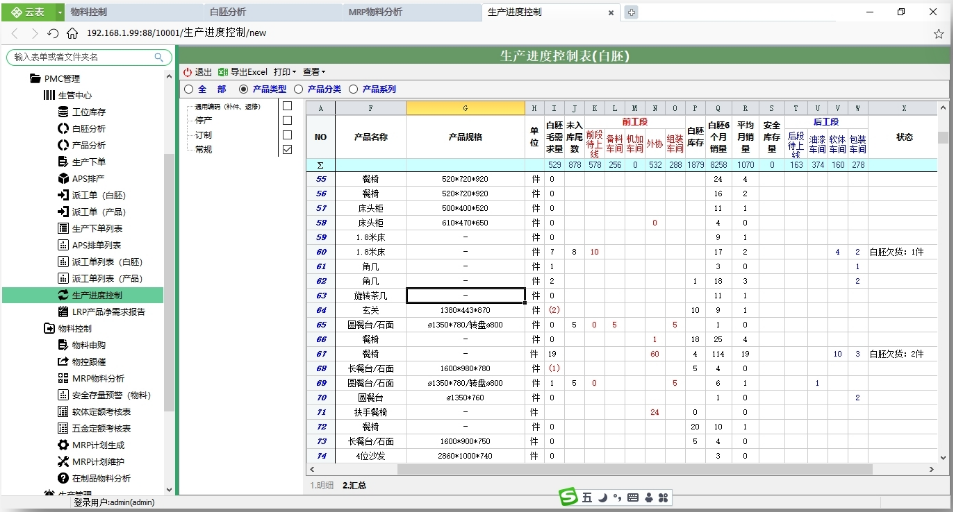Screen dimensions: 953x512
Task: Open 在制品物料分析 sidebar item
Action: 101,478
